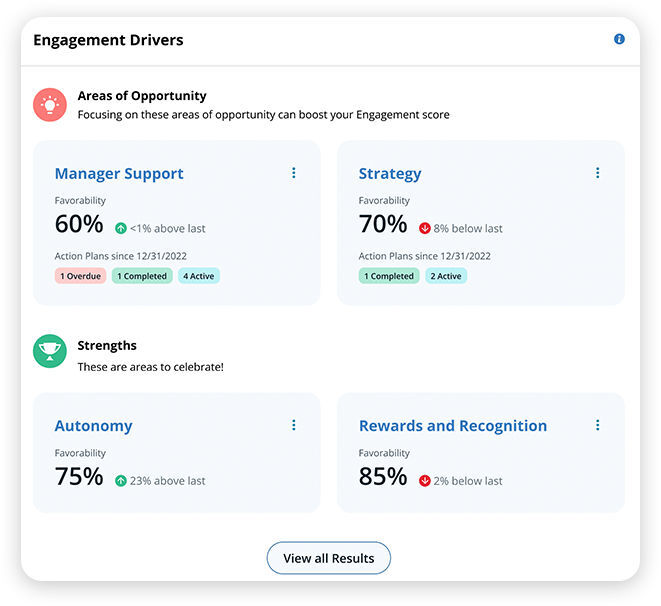Click the blue info icon by Engagement Drivers
The image size is (661, 606).
click(619, 39)
